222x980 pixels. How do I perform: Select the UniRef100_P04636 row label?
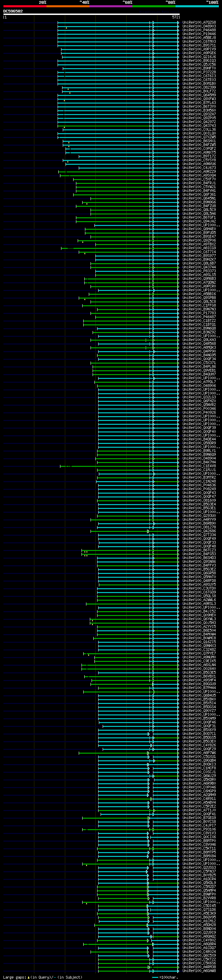pos(199,485)
